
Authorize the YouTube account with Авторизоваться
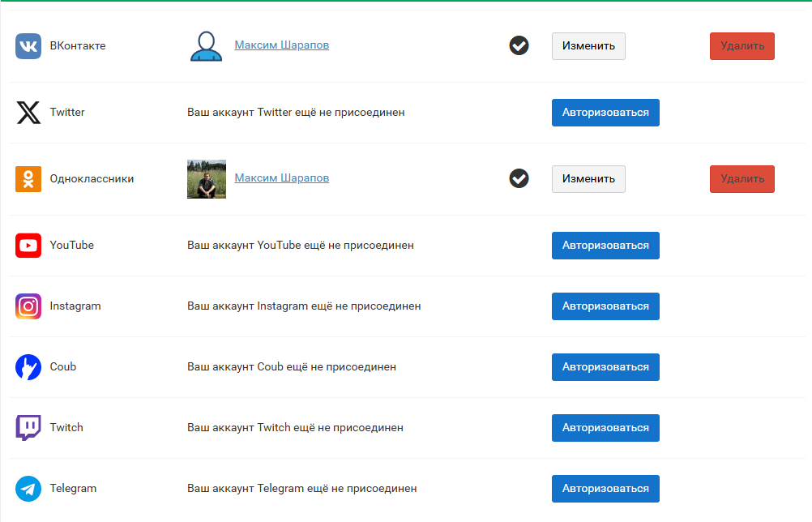[x=605, y=246]
